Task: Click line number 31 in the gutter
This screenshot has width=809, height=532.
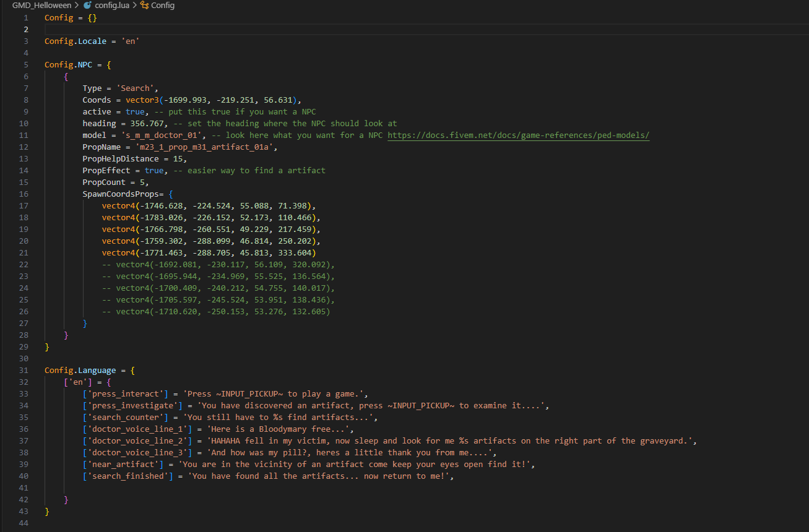Action: coord(23,370)
